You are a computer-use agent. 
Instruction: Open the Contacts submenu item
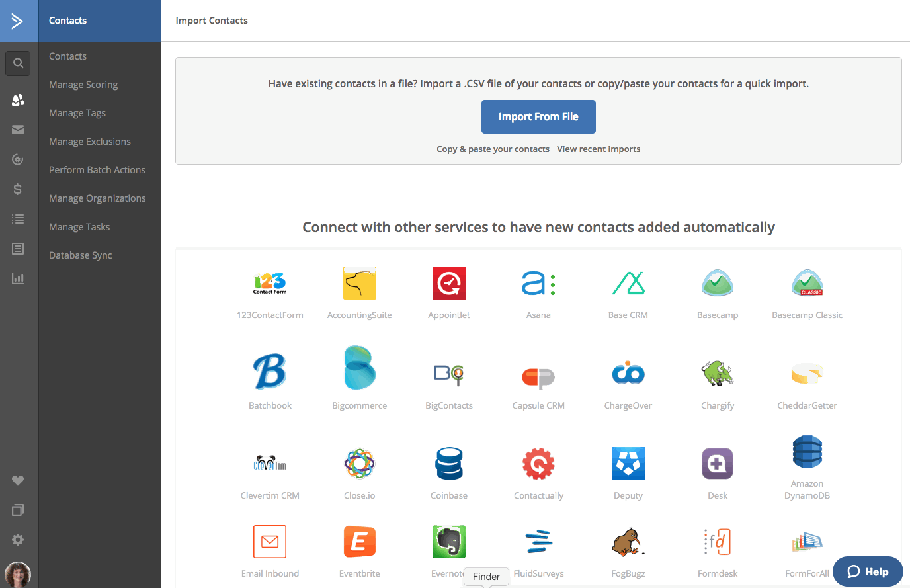click(67, 56)
